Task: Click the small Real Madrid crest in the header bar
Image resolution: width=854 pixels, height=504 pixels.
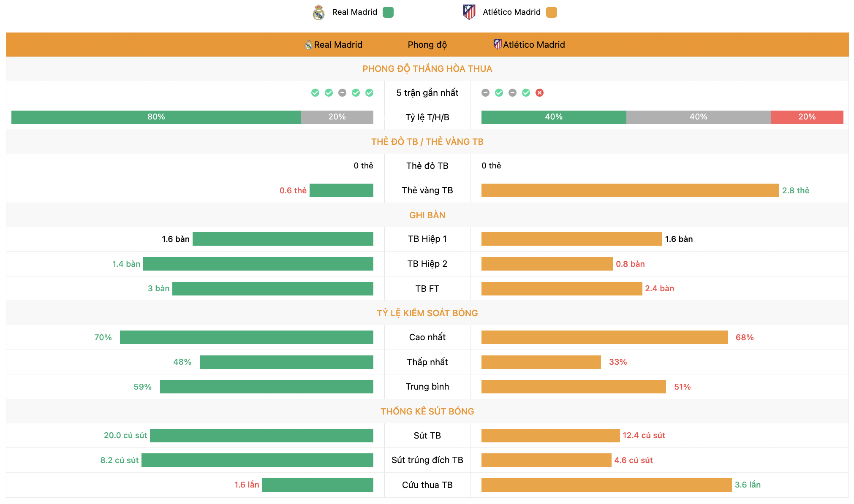Action: coord(309,45)
